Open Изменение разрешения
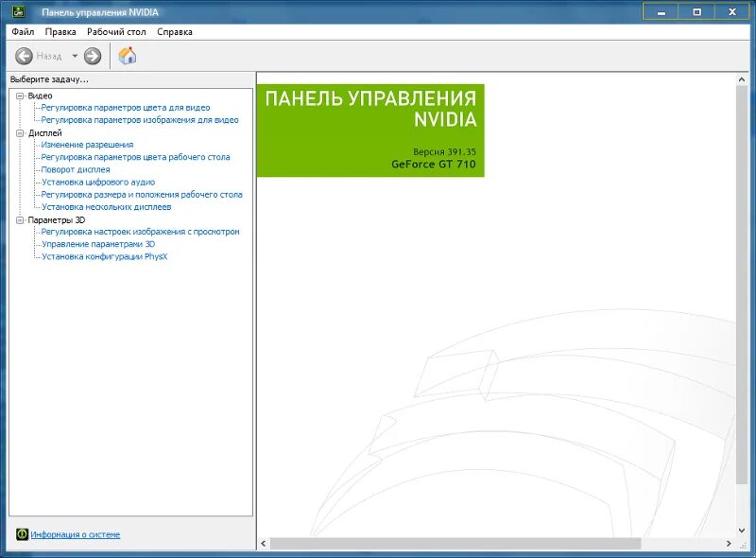The image size is (756, 558). pyautogui.click(x=87, y=145)
